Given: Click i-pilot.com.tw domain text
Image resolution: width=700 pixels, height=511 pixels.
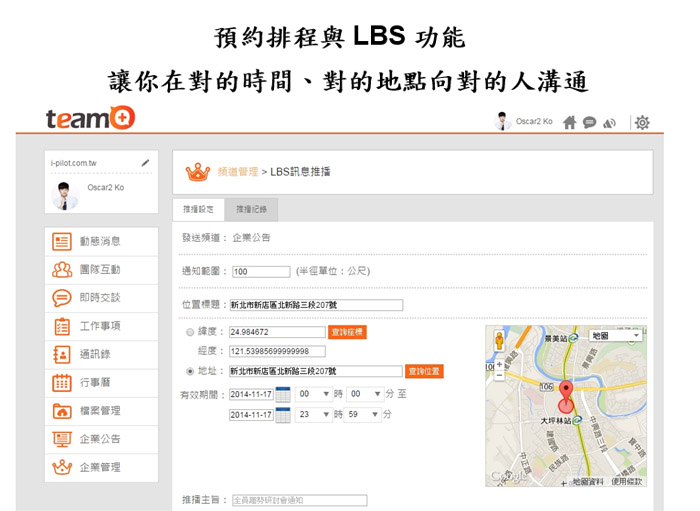Looking at the screenshot, I should (x=74, y=163).
